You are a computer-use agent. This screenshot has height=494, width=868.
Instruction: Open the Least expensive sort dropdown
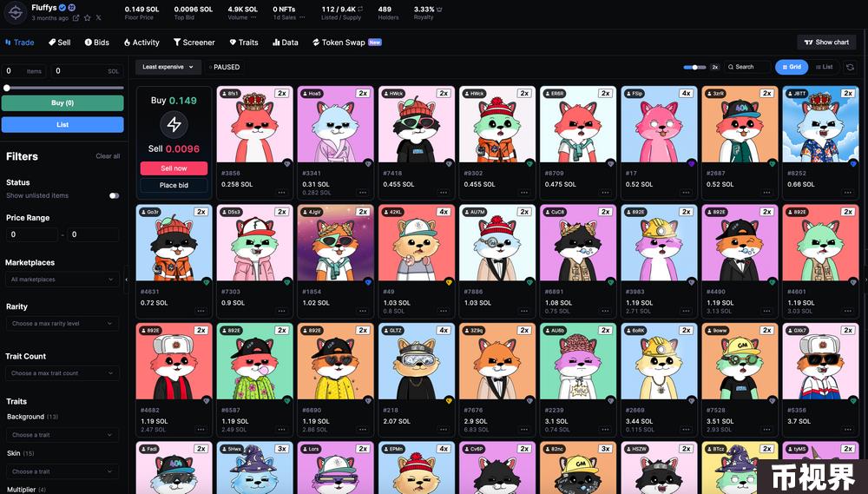168,67
